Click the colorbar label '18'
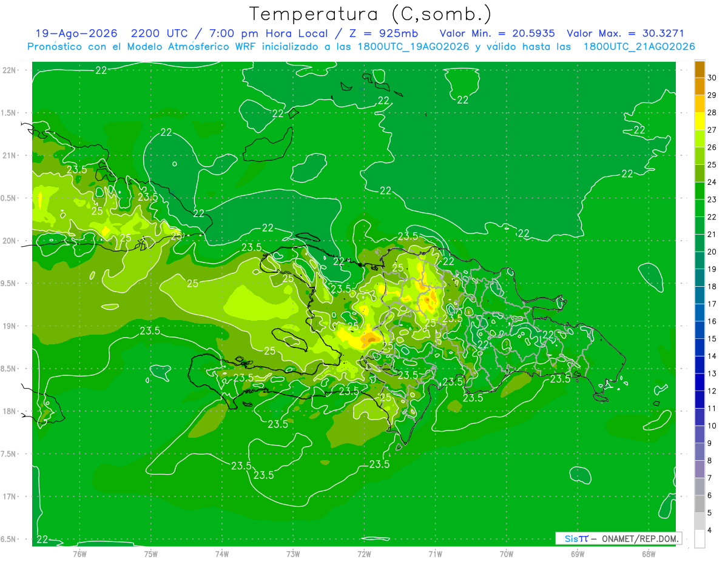The width and height of the screenshot is (728, 562). point(712,286)
